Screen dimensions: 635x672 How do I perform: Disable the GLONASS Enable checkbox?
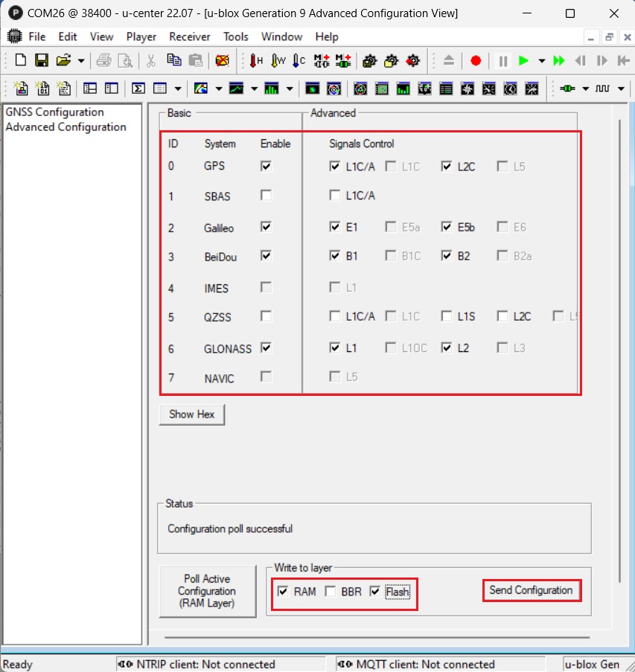point(266,348)
